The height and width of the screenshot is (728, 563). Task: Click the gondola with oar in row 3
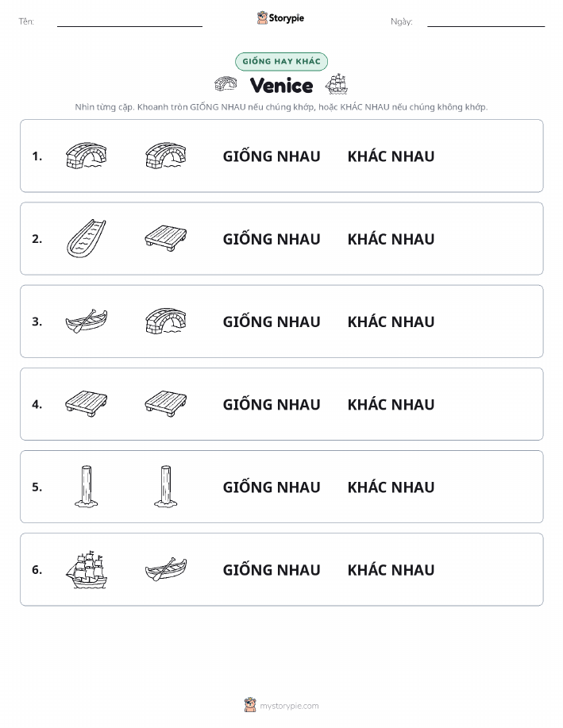point(87,321)
